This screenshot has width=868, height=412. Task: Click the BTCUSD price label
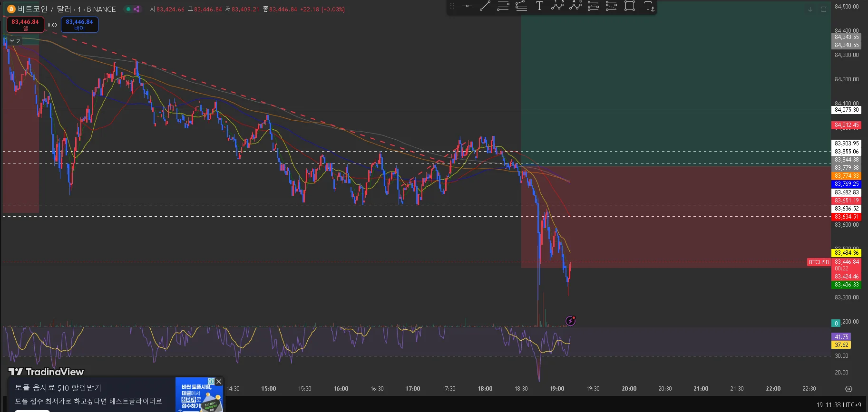click(819, 262)
